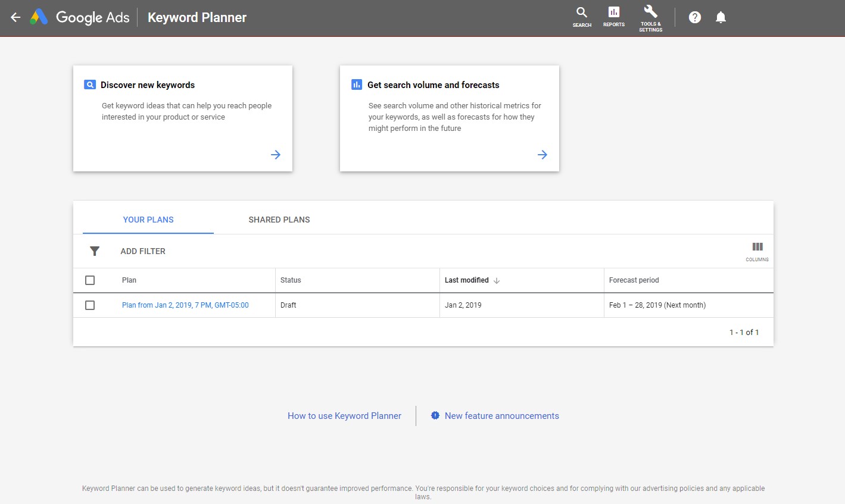
Task: Click the Discover new keywords title
Action: 148,85
